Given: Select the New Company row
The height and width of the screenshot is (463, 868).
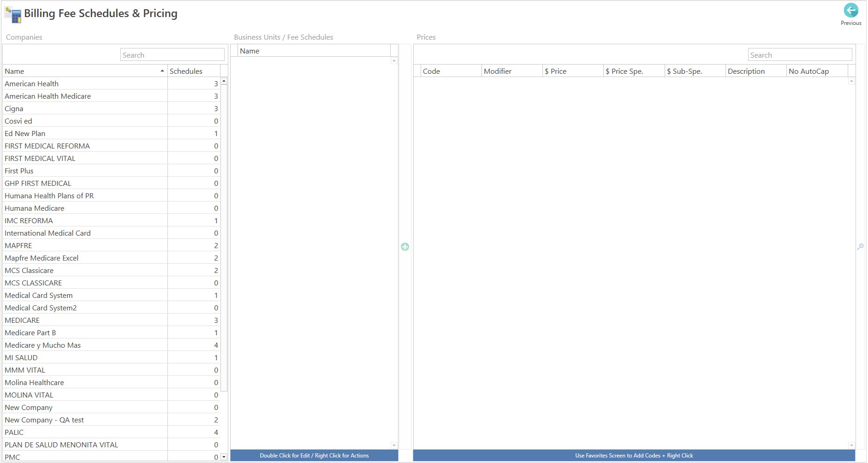Looking at the screenshot, I should click(112, 407).
